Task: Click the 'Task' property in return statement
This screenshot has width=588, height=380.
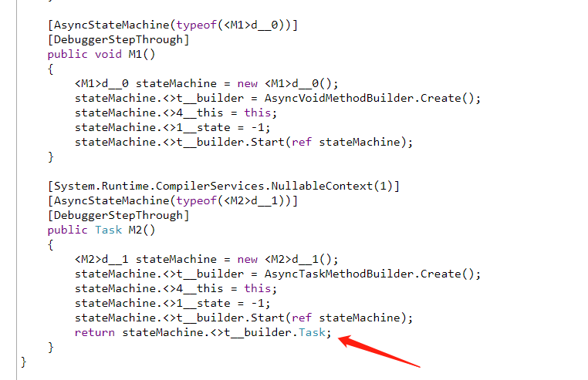Action: coord(312,333)
